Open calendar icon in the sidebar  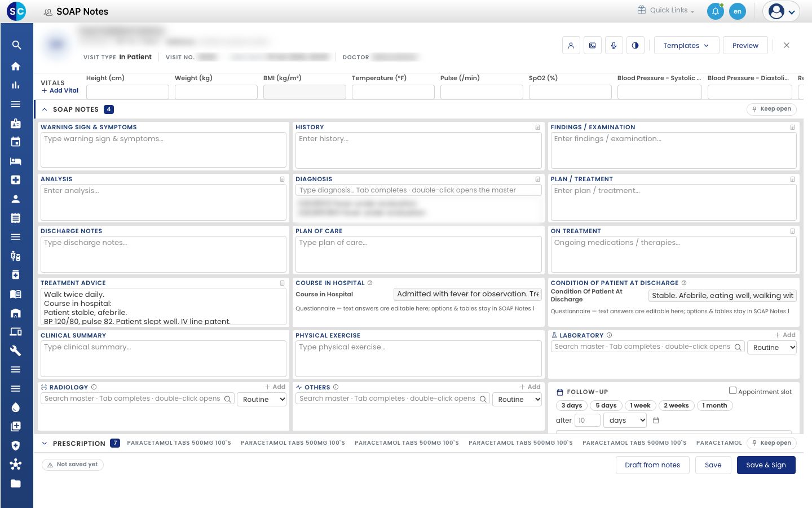tap(16, 142)
